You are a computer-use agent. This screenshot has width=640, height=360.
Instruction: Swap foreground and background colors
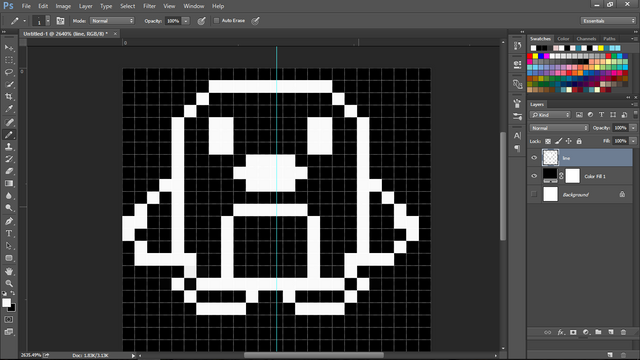pos(13,293)
